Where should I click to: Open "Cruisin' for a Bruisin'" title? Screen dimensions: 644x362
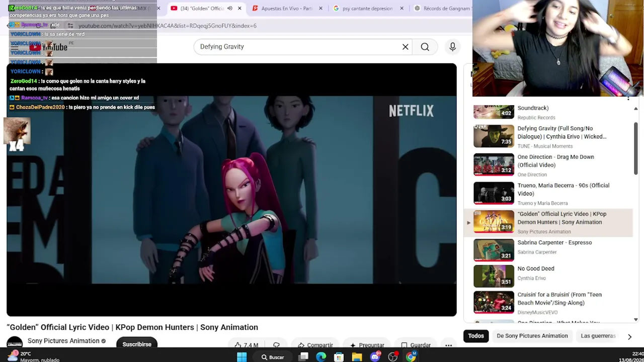(x=559, y=299)
